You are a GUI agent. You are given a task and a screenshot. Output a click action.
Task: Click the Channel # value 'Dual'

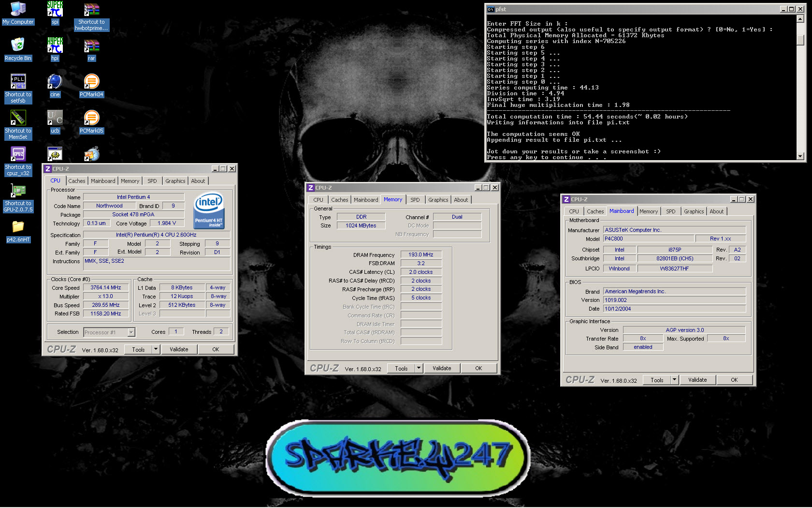[x=457, y=217]
